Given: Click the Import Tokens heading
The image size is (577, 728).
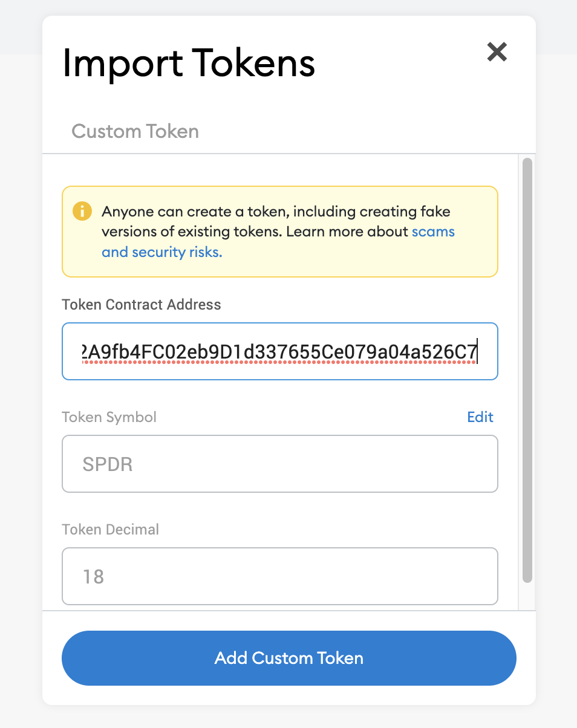Looking at the screenshot, I should pyautogui.click(x=189, y=63).
